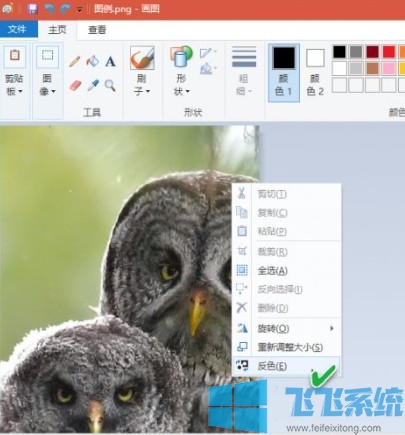Pick the black palette swatch

click(339, 52)
